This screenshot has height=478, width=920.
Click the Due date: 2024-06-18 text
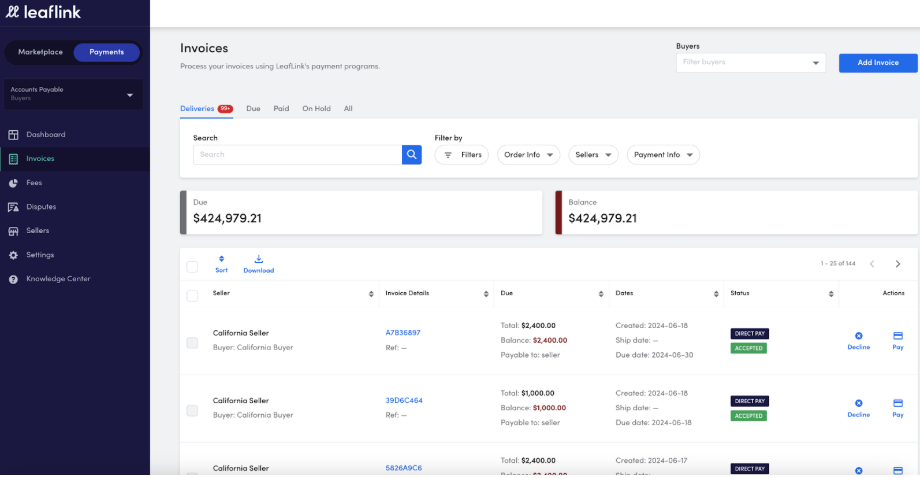click(654, 422)
